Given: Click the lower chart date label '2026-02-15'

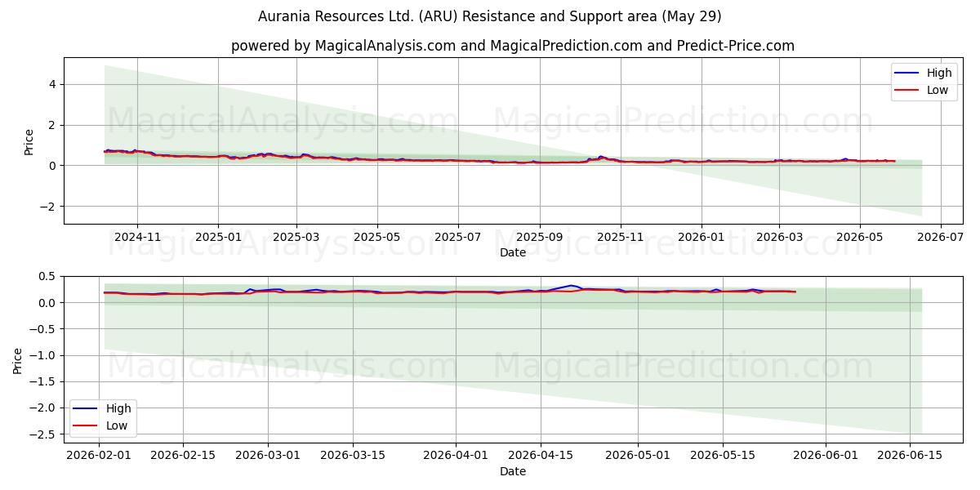Looking at the screenshot, I should point(183,456).
